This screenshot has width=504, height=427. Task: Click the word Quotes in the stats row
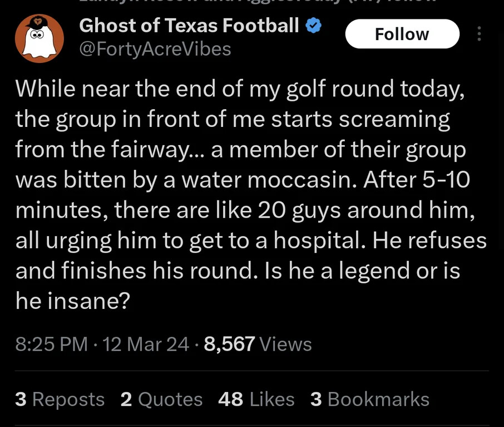point(170,400)
